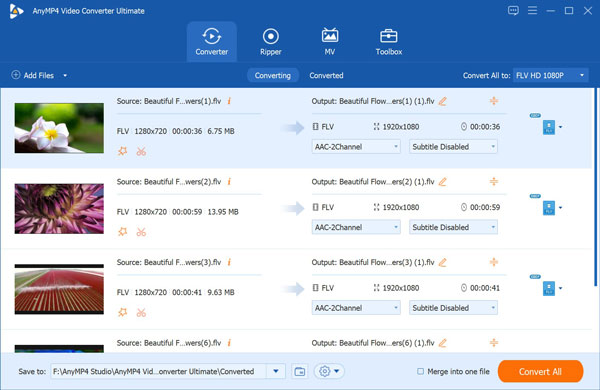This screenshot has width=600, height=390.
Task: Cut Flowers(2) video with scissors icon
Action: (x=141, y=232)
